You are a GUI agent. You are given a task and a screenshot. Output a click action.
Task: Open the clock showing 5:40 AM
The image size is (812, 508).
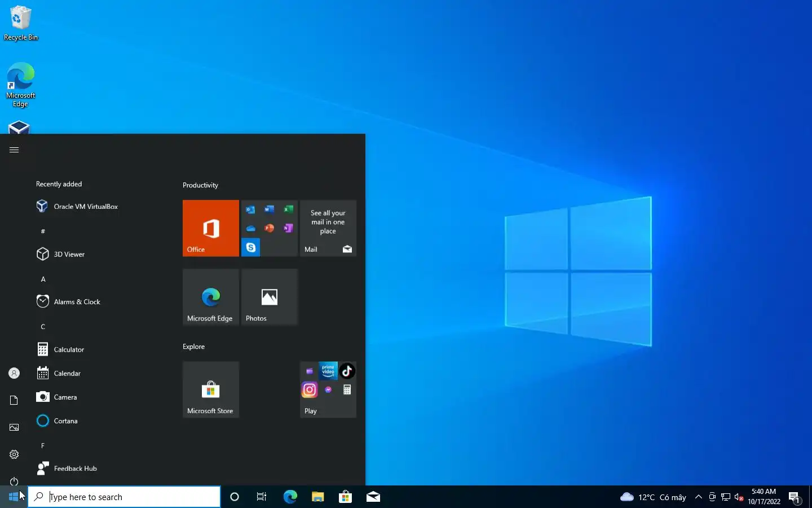(764, 497)
